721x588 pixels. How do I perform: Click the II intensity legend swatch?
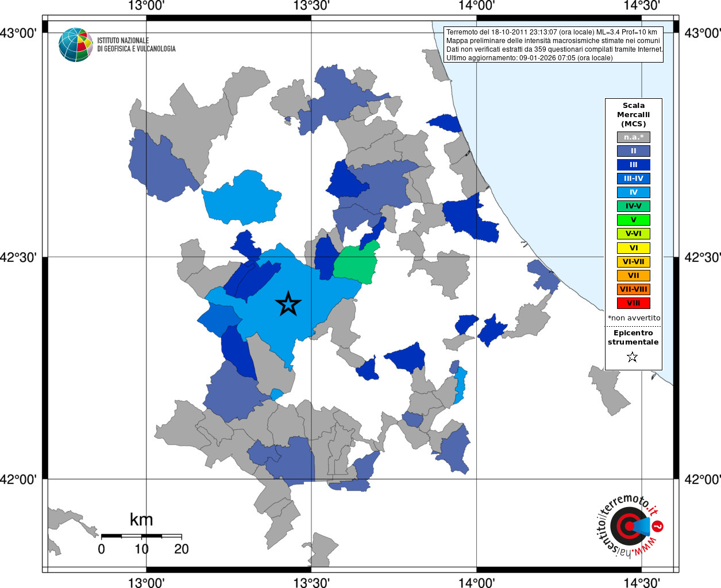634,151
